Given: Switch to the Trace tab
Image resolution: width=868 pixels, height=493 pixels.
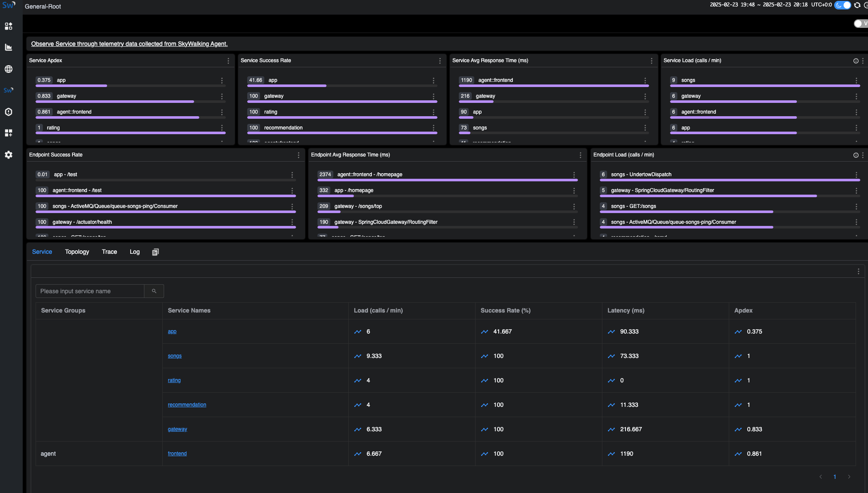Looking at the screenshot, I should (x=109, y=251).
